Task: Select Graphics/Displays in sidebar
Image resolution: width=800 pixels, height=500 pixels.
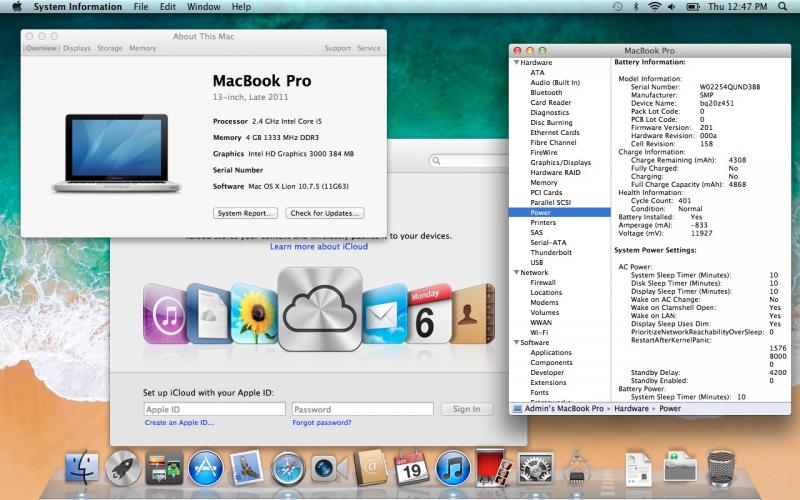Action: tap(559, 162)
